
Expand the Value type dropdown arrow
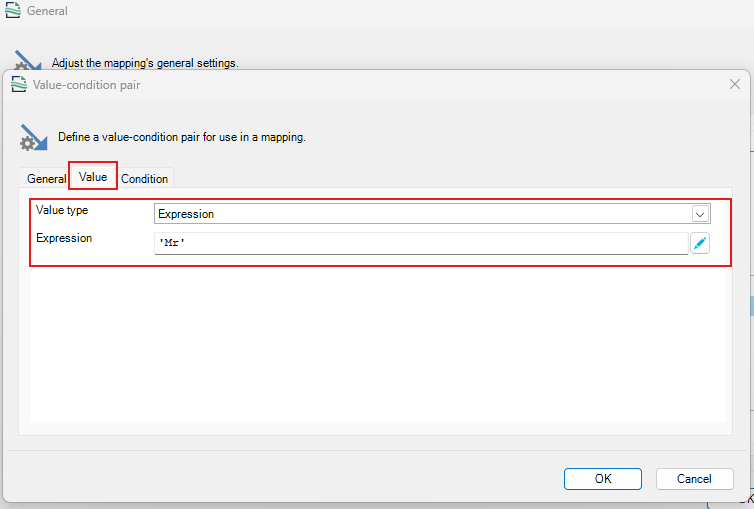coord(700,214)
